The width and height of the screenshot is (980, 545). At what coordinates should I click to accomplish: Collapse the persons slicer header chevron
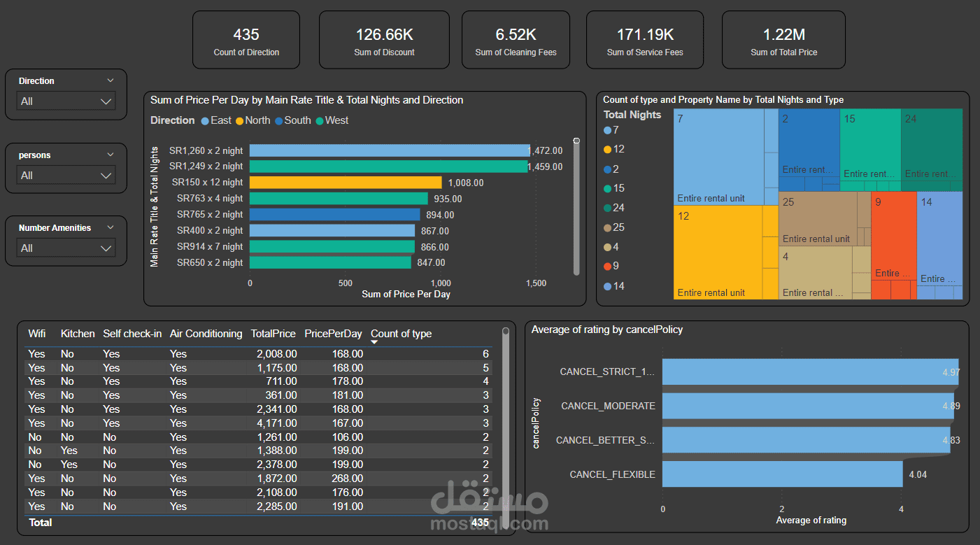coord(110,155)
